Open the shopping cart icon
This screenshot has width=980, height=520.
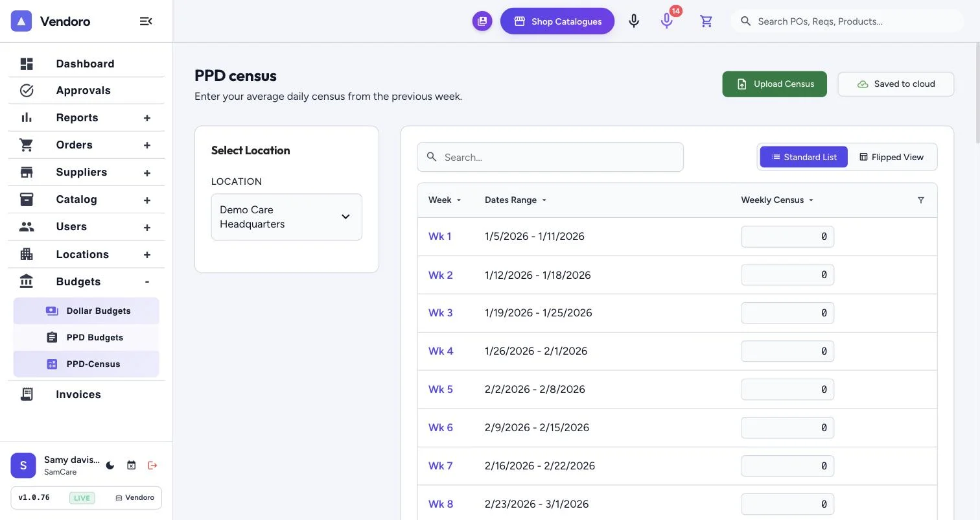pyautogui.click(x=706, y=21)
